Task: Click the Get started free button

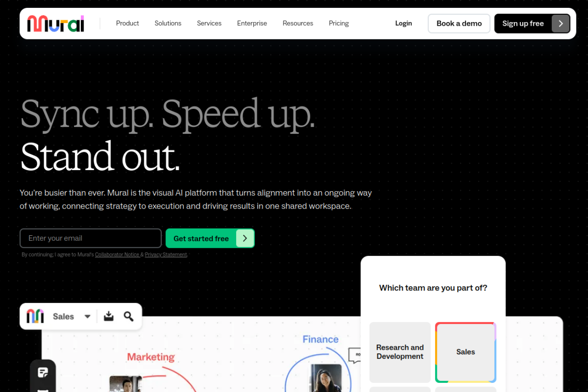Action: (x=210, y=239)
